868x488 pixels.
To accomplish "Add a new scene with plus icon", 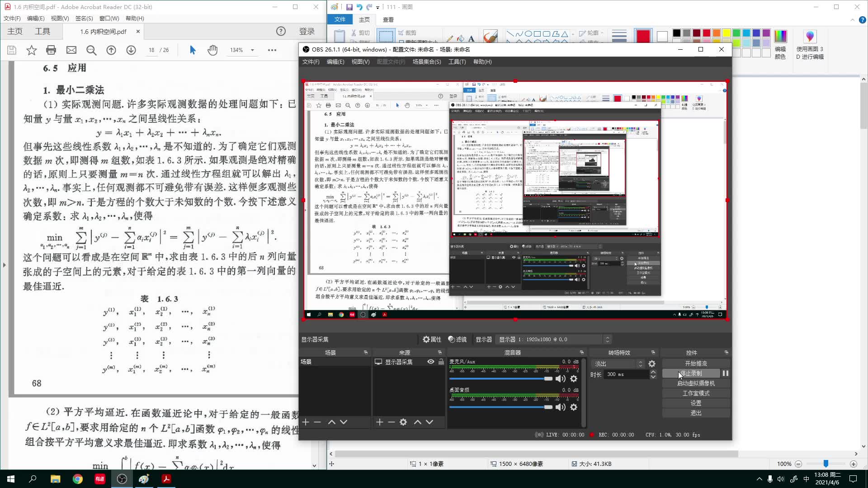I will [306, 422].
